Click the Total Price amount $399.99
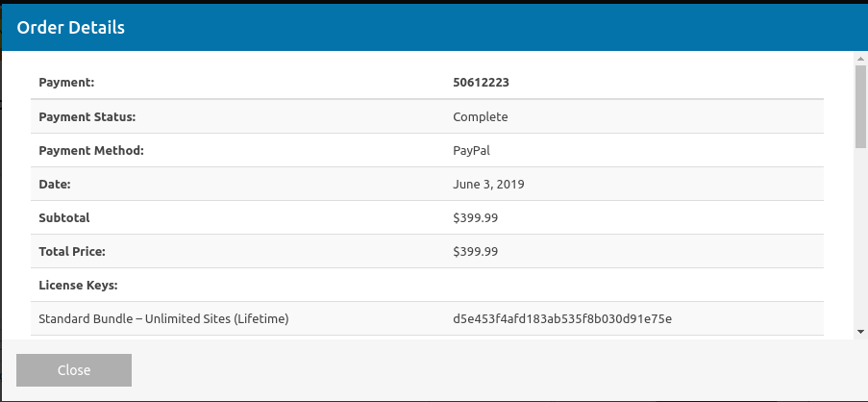 475,251
